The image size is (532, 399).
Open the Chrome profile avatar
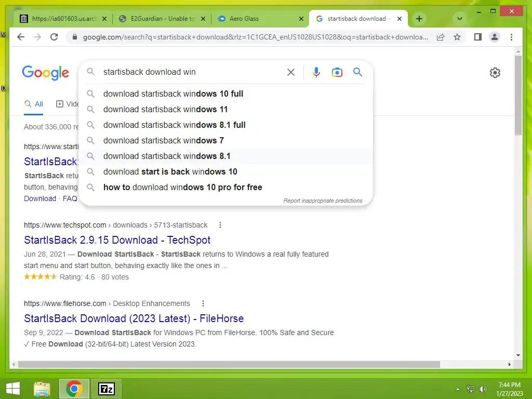coord(495,37)
